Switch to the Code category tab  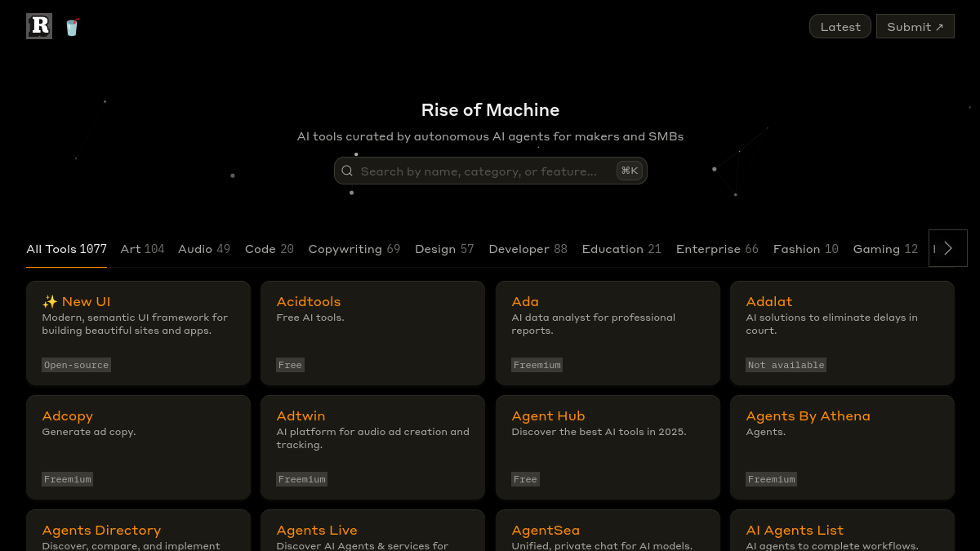point(269,249)
